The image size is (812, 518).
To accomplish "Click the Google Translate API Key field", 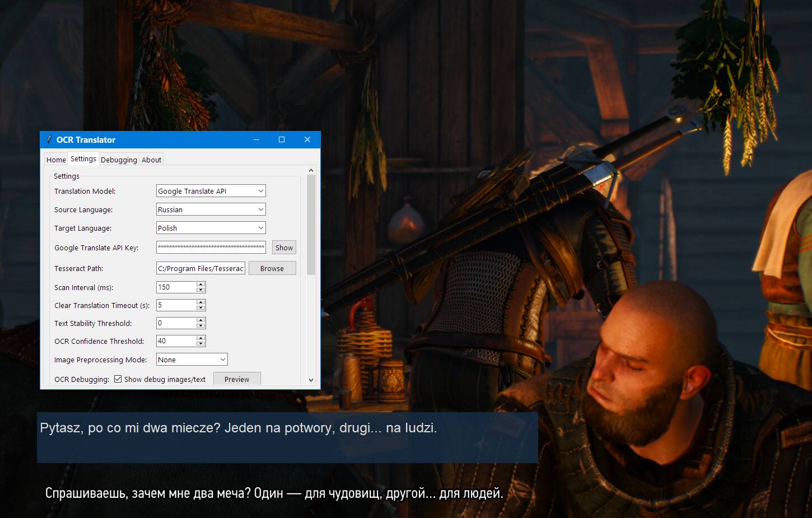I will click(211, 248).
